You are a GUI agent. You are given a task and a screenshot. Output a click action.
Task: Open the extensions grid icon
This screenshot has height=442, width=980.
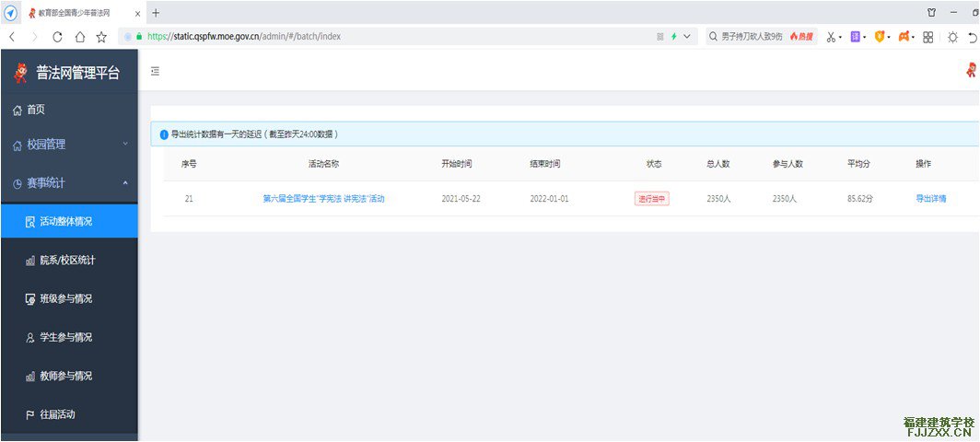click(x=927, y=37)
